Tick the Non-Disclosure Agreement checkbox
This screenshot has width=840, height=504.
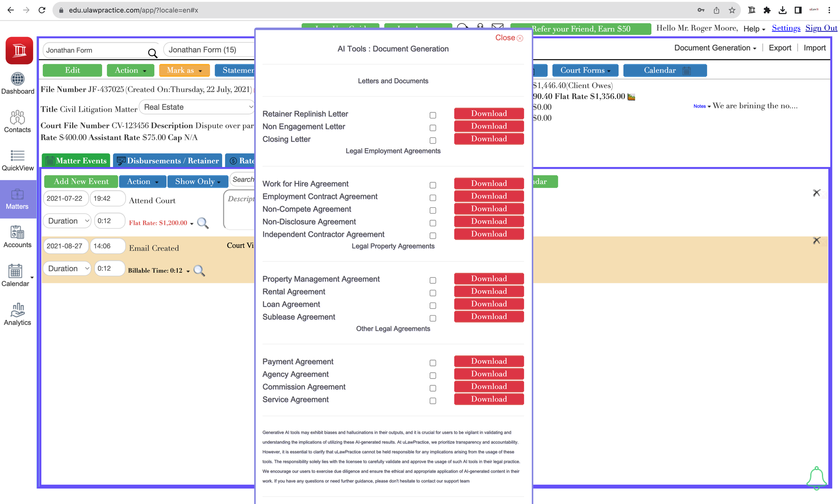click(x=433, y=223)
